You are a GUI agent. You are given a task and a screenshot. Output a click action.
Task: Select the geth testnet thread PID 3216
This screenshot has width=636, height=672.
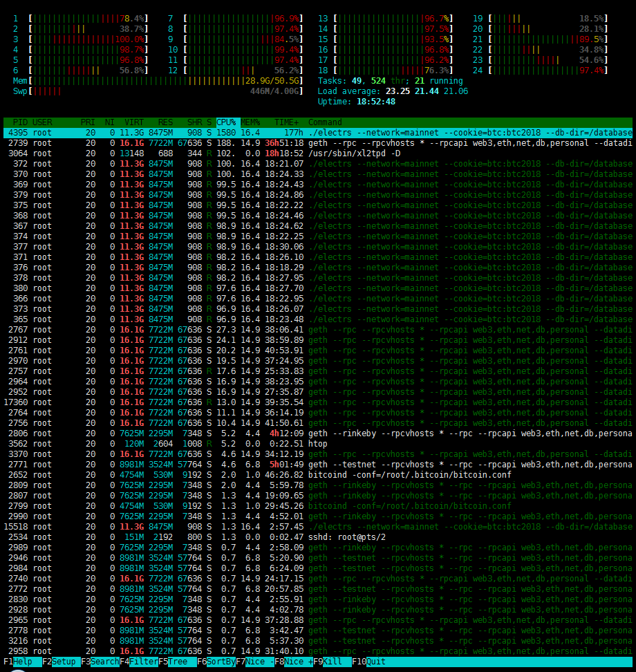click(317, 641)
